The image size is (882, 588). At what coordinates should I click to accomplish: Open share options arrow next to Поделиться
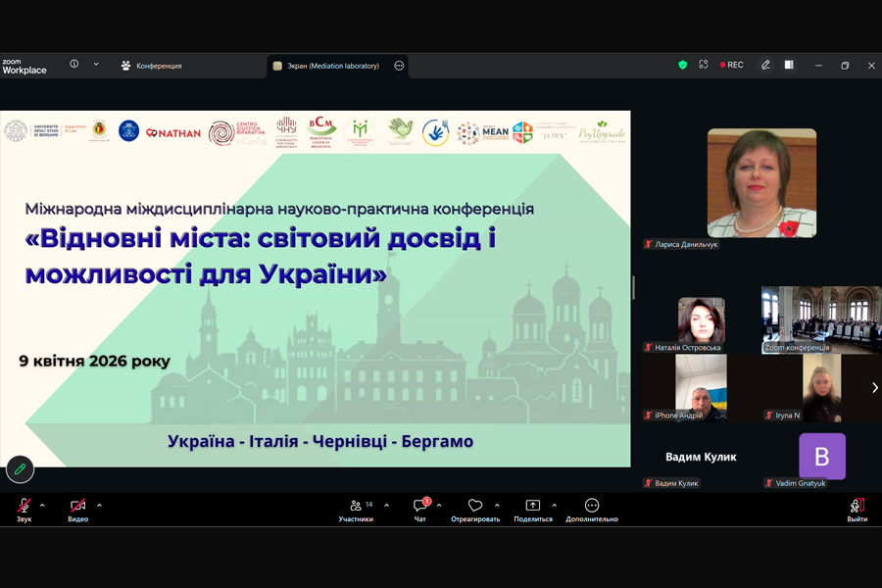click(x=554, y=506)
